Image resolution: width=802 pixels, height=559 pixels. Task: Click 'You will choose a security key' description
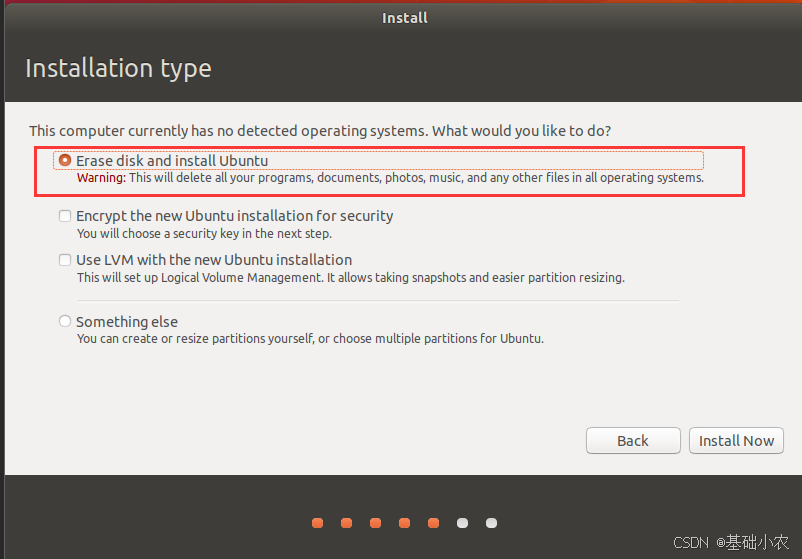pyautogui.click(x=204, y=234)
